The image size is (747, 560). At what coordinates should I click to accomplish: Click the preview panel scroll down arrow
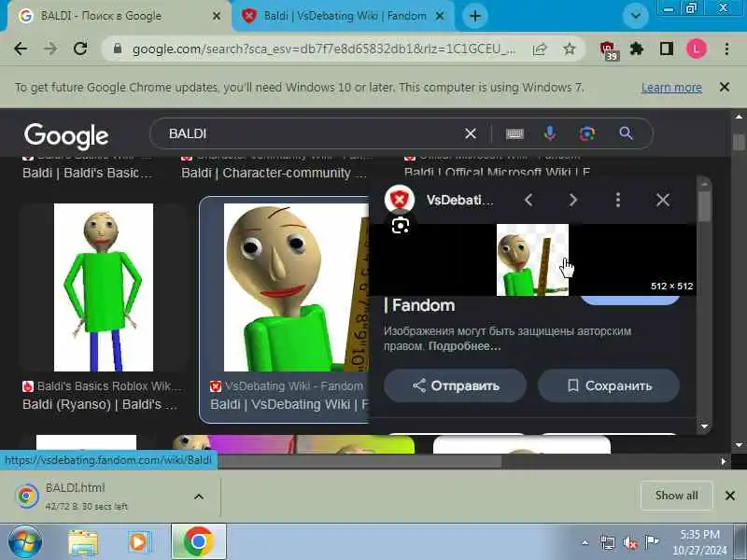click(x=704, y=427)
